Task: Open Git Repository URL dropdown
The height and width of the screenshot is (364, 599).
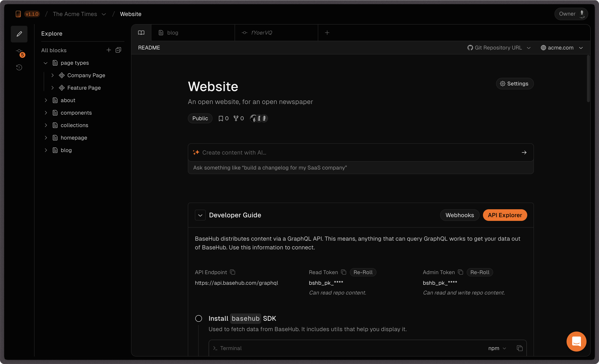Action: coord(499,48)
